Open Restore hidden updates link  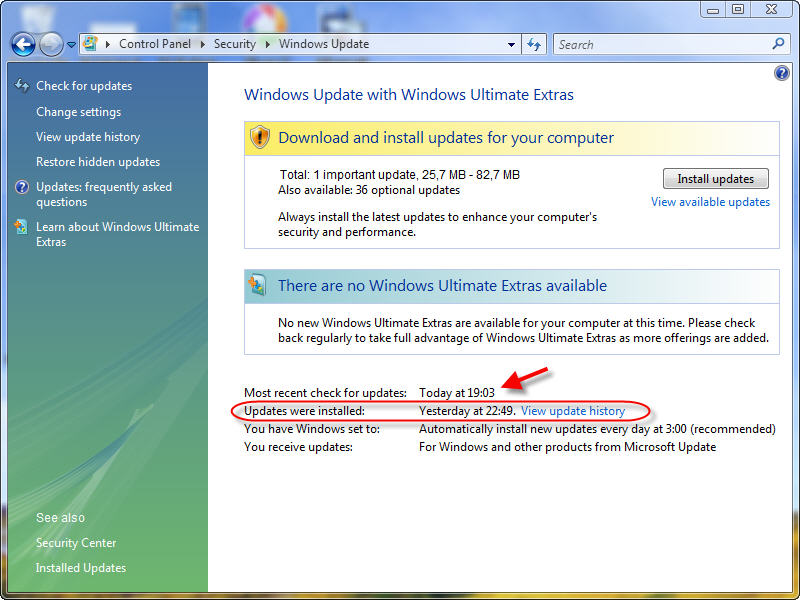[x=98, y=162]
